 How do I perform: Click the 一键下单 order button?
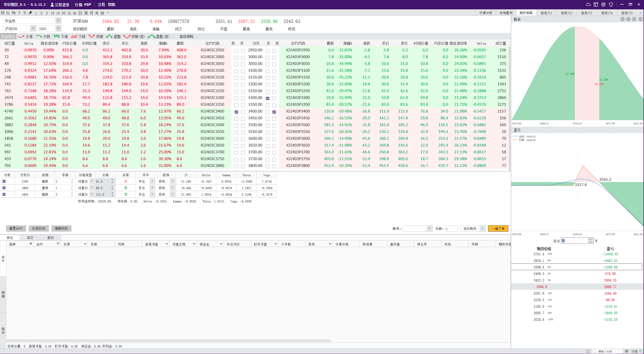pos(498,229)
